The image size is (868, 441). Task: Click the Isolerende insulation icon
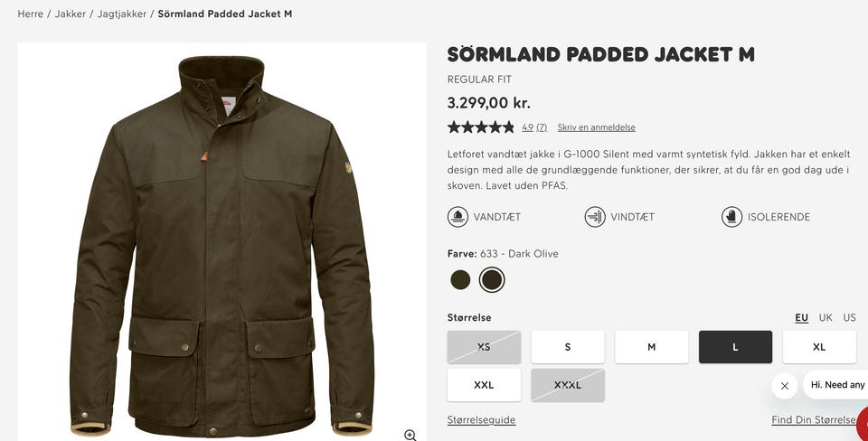coord(731,217)
